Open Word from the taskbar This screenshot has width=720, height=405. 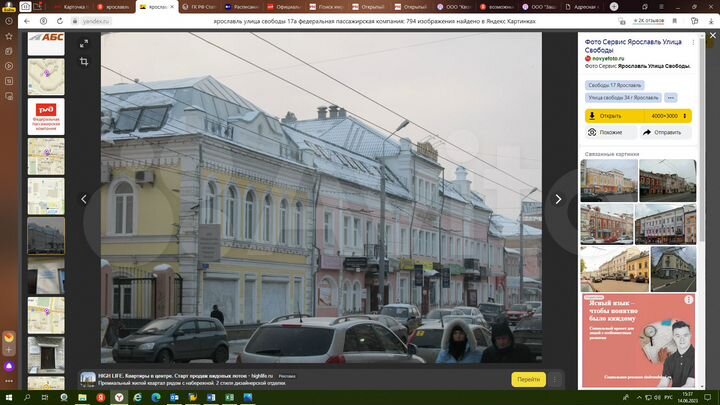(x=211, y=397)
